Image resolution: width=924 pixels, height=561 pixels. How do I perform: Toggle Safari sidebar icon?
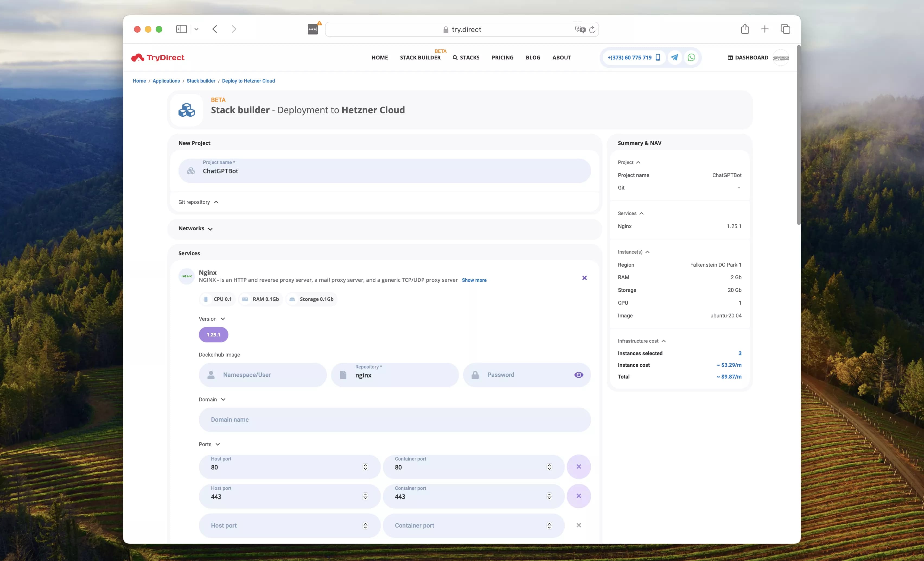tap(181, 29)
